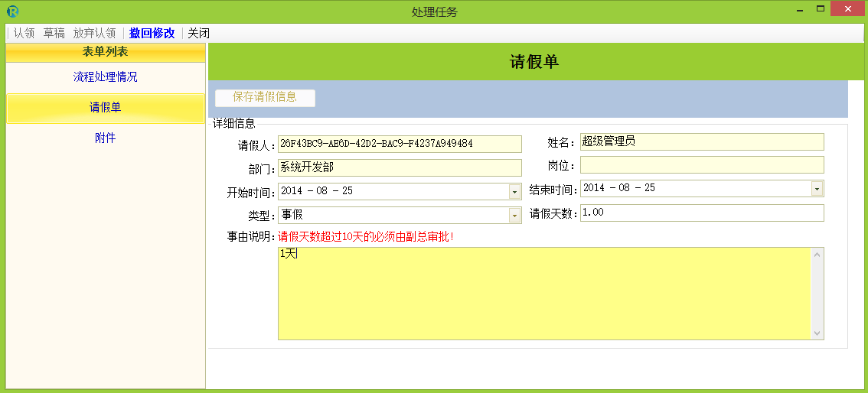
Task: Click the empty 岗位 input field
Action: point(702,164)
